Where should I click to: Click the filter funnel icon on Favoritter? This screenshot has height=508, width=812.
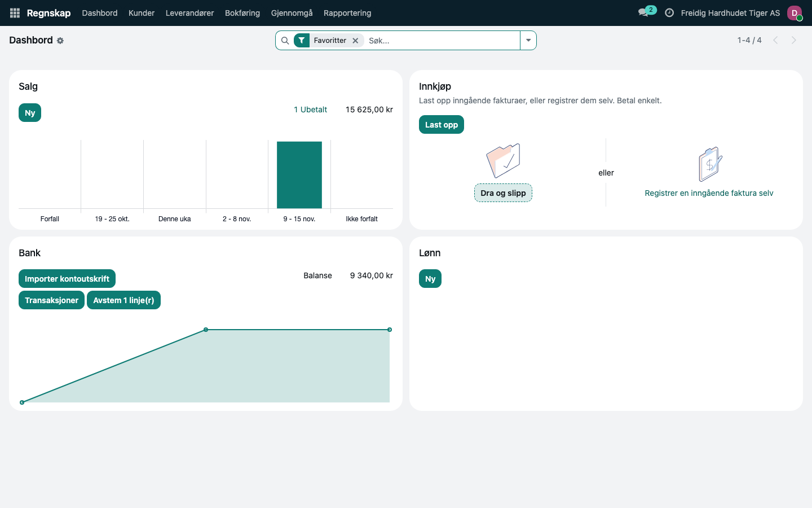pyautogui.click(x=302, y=41)
